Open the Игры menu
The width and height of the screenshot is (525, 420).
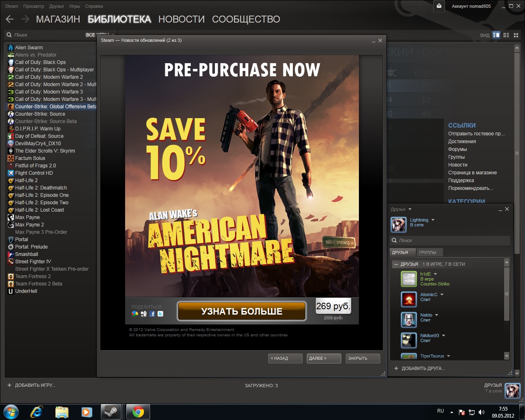[x=75, y=6]
